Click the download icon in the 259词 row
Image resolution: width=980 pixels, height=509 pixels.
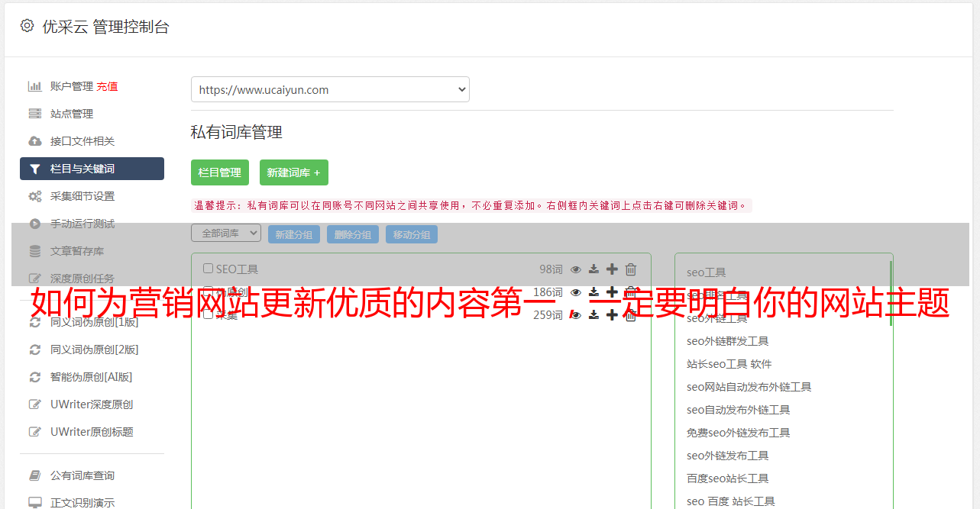[593, 315]
